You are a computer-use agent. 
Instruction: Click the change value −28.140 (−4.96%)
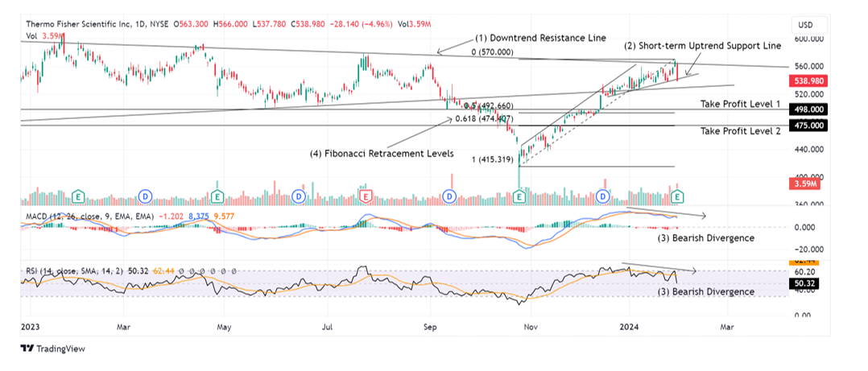[361, 24]
